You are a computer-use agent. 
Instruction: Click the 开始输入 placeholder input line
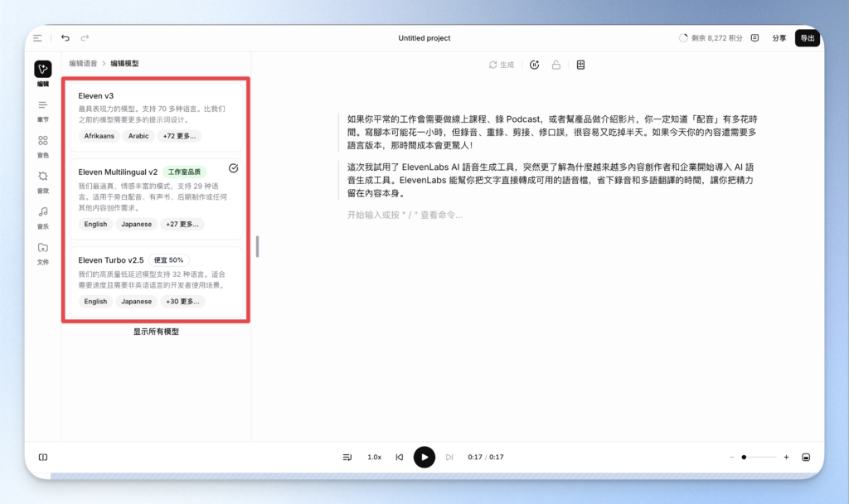pyautogui.click(x=405, y=215)
